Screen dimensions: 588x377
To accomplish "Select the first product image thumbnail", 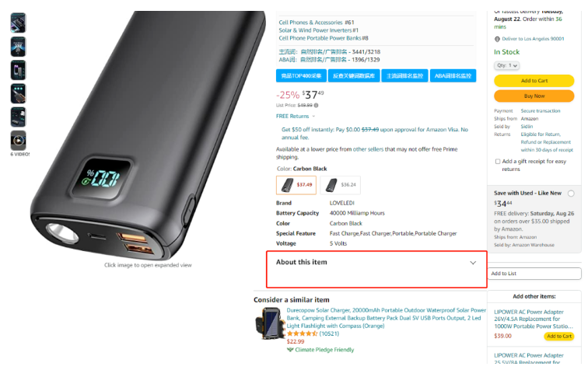I will pyautogui.click(x=18, y=23).
